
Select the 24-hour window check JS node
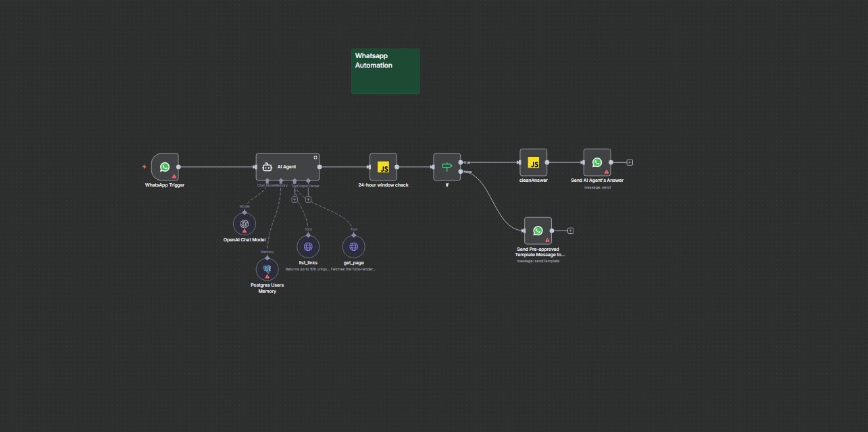[383, 167]
